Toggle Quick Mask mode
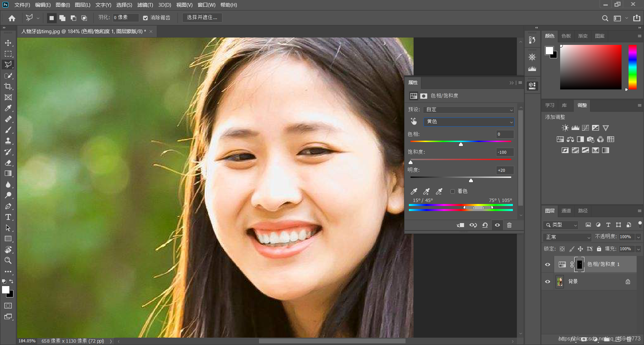 [8, 305]
